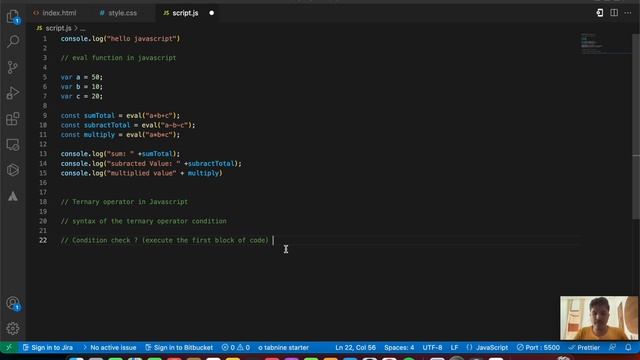
Task: Click the "// syntax of the ternary operator condition" comment
Action: (x=144, y=221)
